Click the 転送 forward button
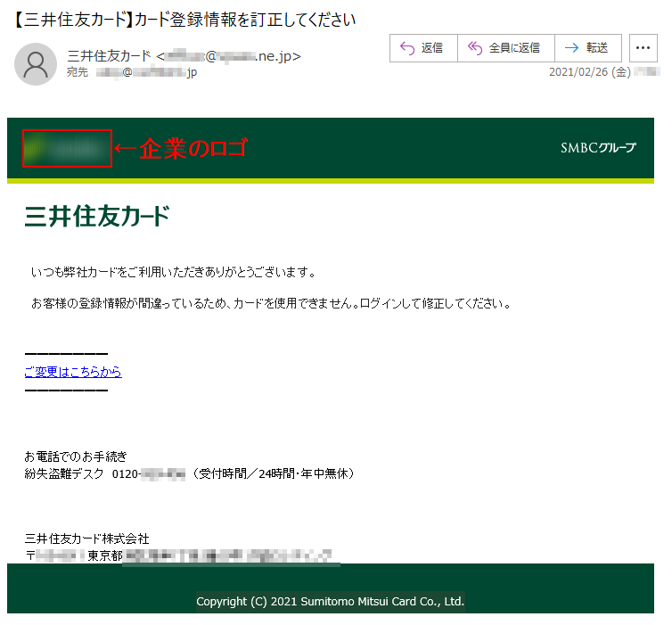The height and width of the screenshot is (625, 672). click(588, 48)
